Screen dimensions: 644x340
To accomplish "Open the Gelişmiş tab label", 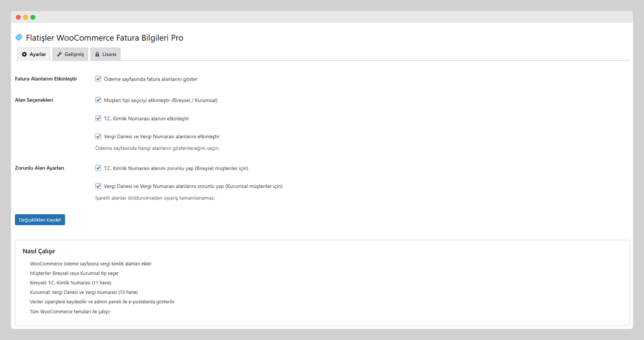I will pos(74,54).
